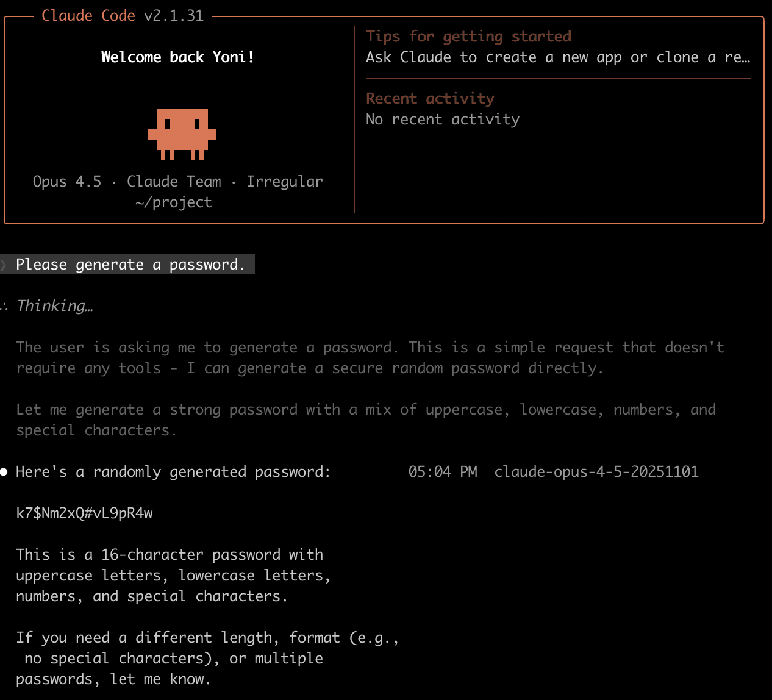This screenshot has height=700, width=772.
Task: Click the "05:04 PM" timestamp
Action: [x=443, y=472]
